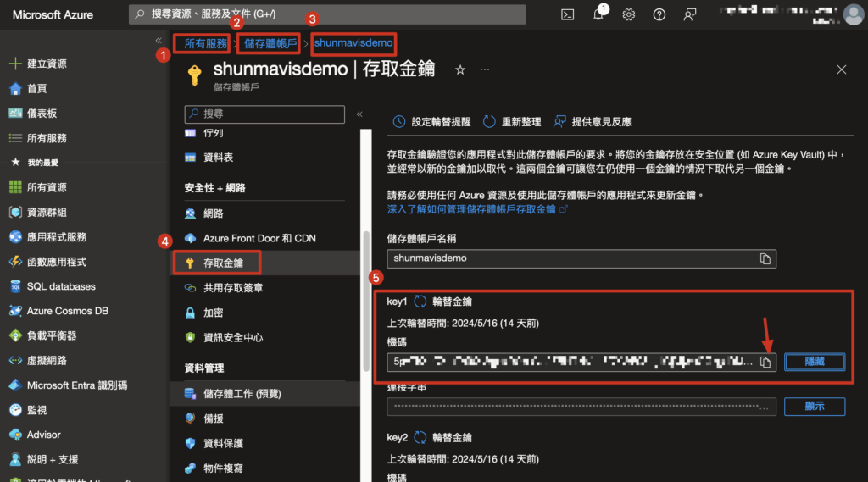Select 存取金鑰 in the resource menu
The width and height of the screenshot is (868, 482).
222,263
